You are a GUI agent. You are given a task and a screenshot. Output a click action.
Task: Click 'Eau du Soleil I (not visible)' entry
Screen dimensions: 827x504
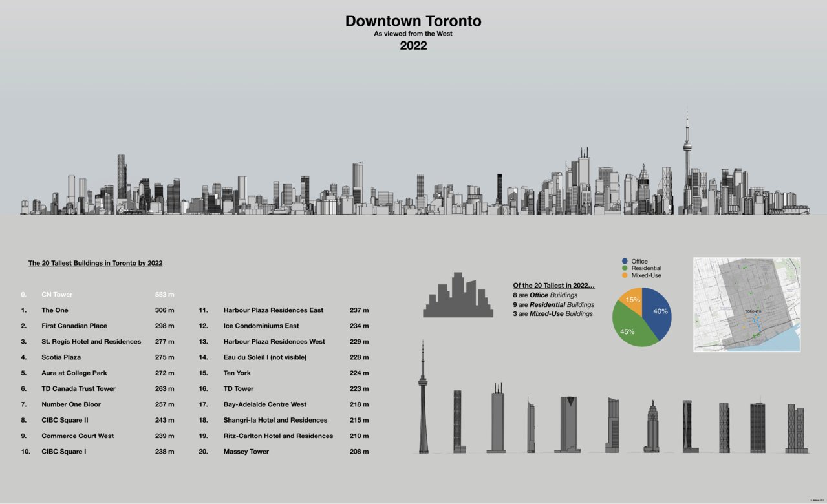265,357
